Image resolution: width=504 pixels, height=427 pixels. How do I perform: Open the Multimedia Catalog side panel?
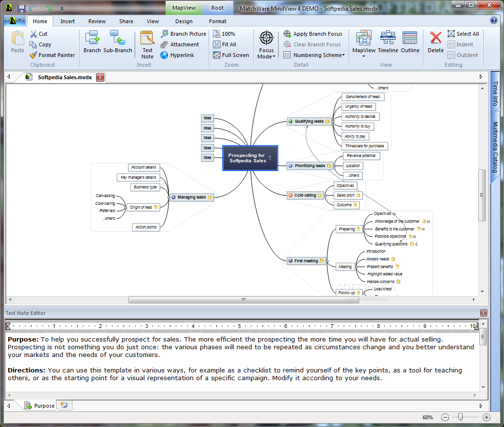point(495,147)
